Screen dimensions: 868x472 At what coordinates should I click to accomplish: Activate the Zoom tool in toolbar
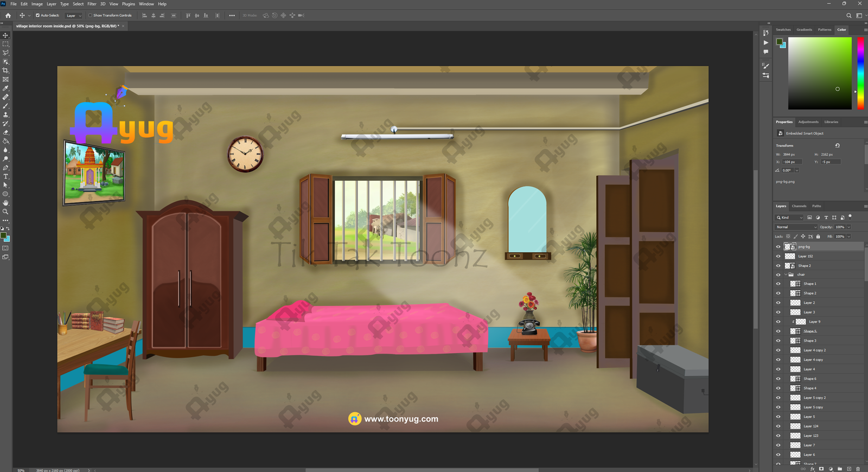click(x=5, y=212)
